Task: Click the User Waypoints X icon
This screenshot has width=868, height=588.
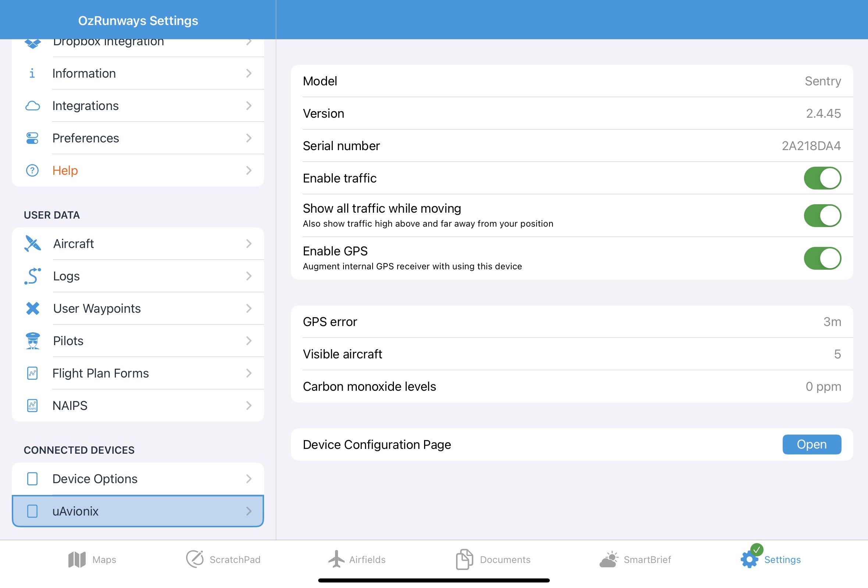Action: click(32, 308)
